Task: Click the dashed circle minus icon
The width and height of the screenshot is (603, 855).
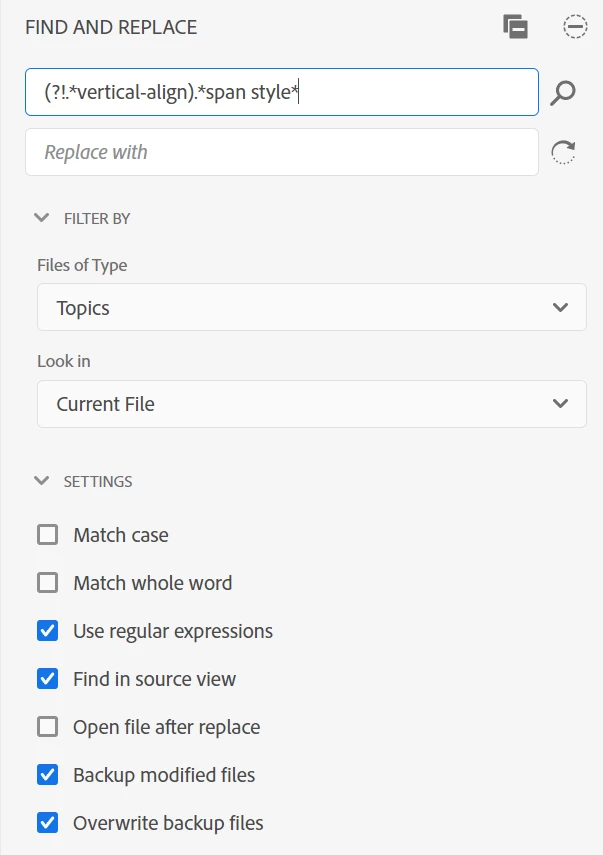Action: 575,27
